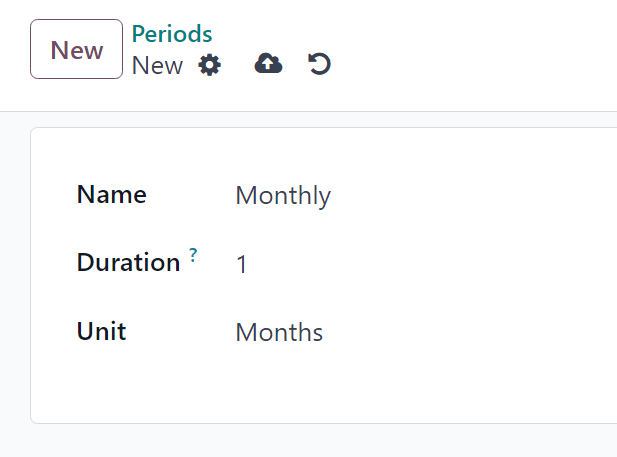617x457 pixels.
Task: Select the Name field label
Action: [111, 195]
